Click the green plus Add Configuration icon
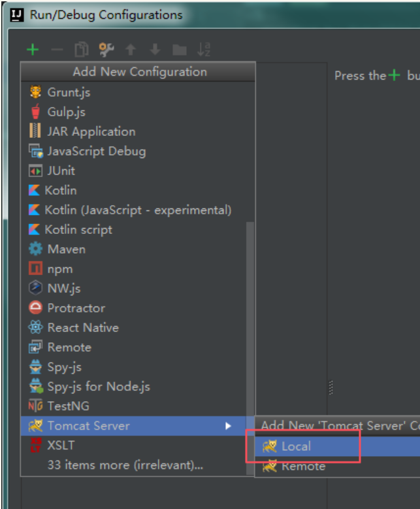This screenshot has height=509, width=420. click(x=33, y=50)
